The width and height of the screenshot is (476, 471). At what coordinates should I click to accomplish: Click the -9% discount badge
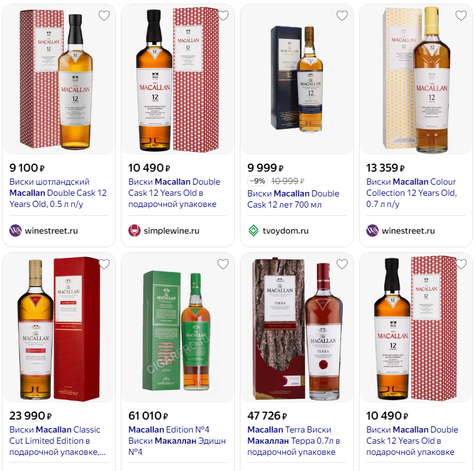(x=257, y=181)
